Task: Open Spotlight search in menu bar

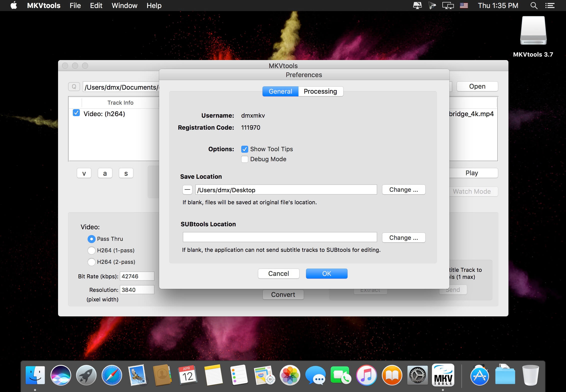Action: pyautogui.click(x=534, y=6)
